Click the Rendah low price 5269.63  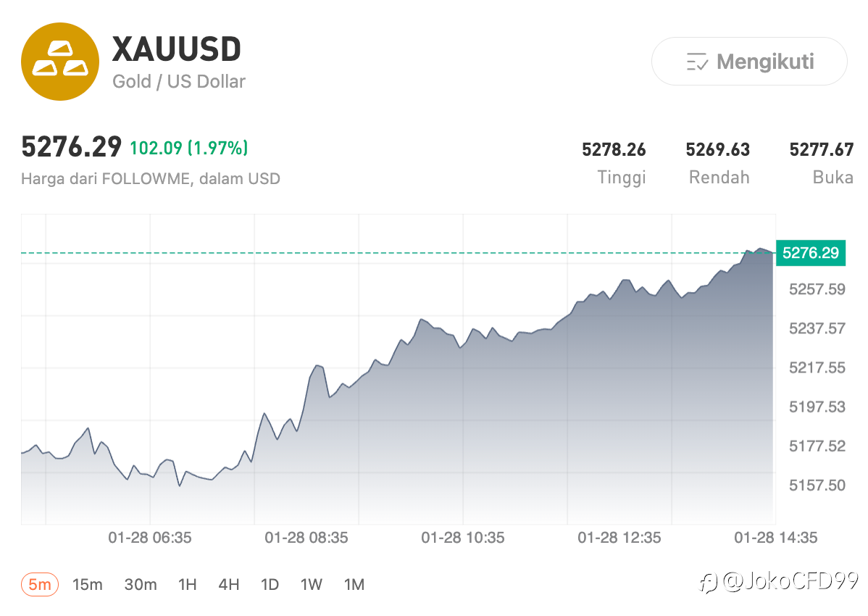[x=718, y=150]
